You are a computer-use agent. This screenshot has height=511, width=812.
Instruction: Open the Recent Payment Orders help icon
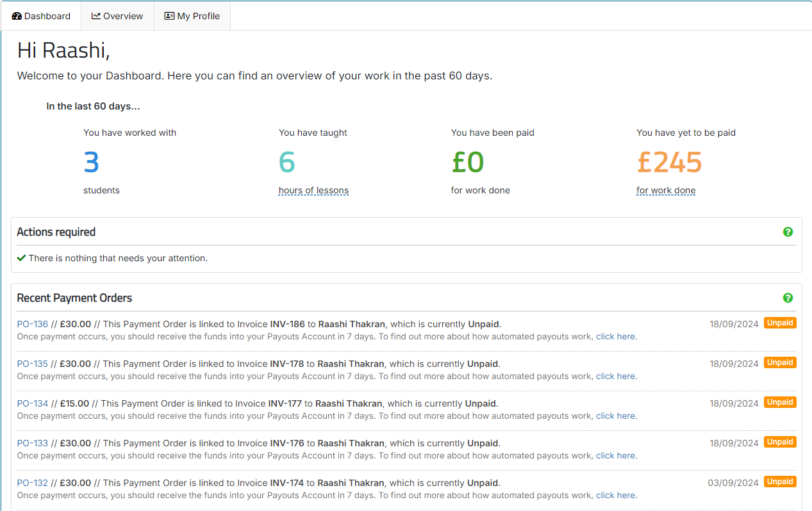(x=788, y=298)
